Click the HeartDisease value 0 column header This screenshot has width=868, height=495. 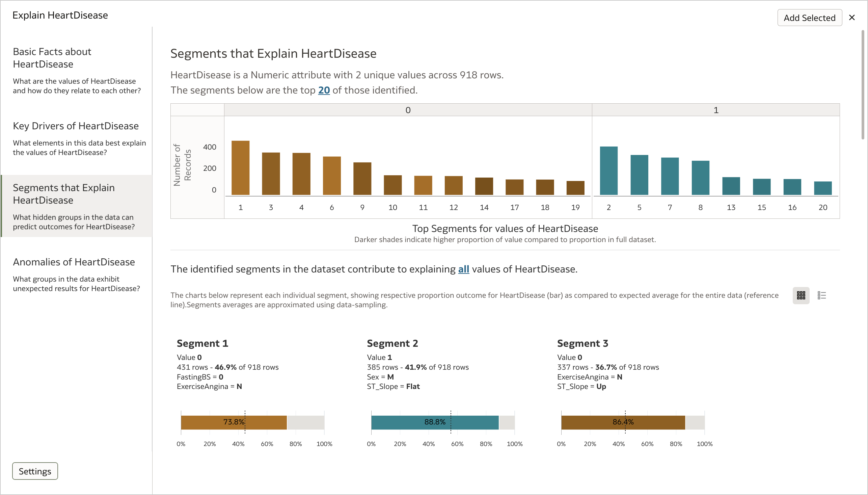(408, 110)
